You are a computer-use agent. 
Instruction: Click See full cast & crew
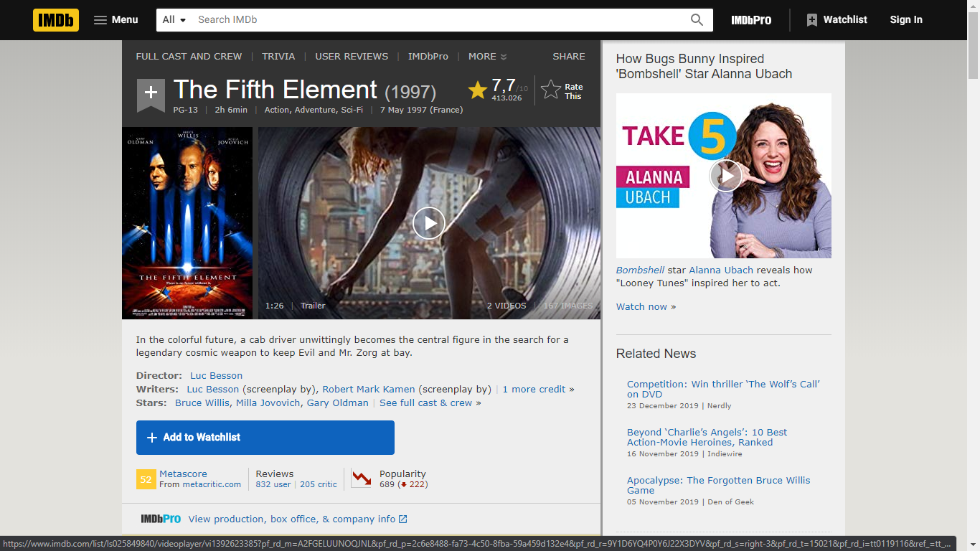426,403
